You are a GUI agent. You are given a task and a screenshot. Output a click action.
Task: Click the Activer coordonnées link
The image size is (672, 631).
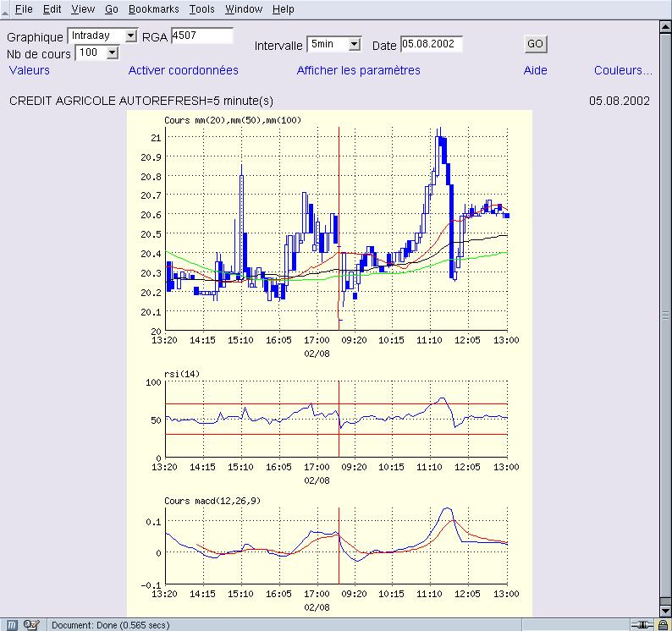pos(183,70)
